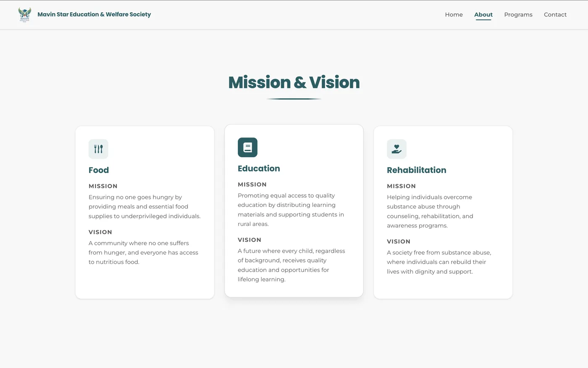Click the VISION label in the Food card
The height and width of the screenshot is (368, 588).
point(100,232)
